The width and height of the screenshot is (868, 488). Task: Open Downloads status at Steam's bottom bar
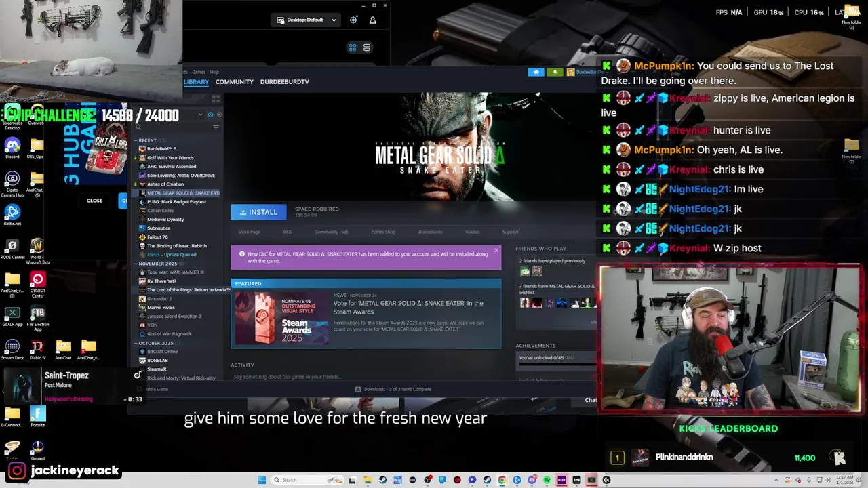click(x=393, y=390)
